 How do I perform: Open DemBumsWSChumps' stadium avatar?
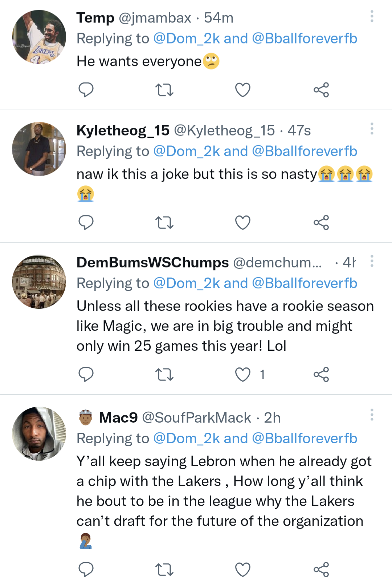(39, 281)
